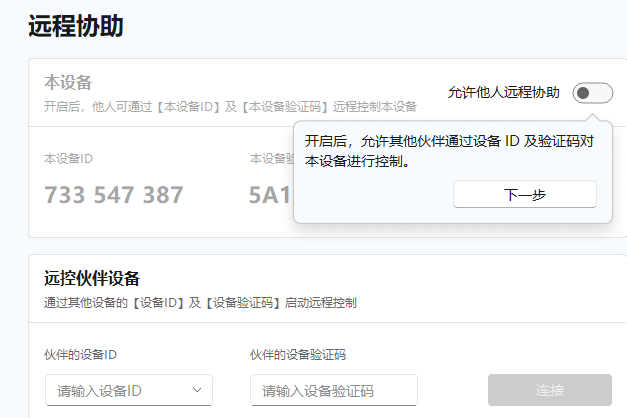The width and height of the screenshot is (627, 418).
Task: Click the 伙伴的设备ID field label
Action: pyautogui.click(x=80, y=354)
